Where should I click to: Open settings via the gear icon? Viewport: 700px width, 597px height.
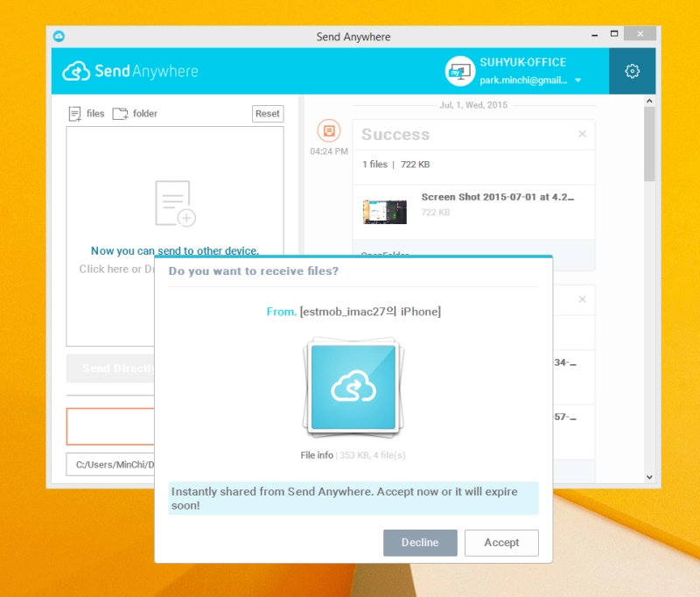pos(632,71)
